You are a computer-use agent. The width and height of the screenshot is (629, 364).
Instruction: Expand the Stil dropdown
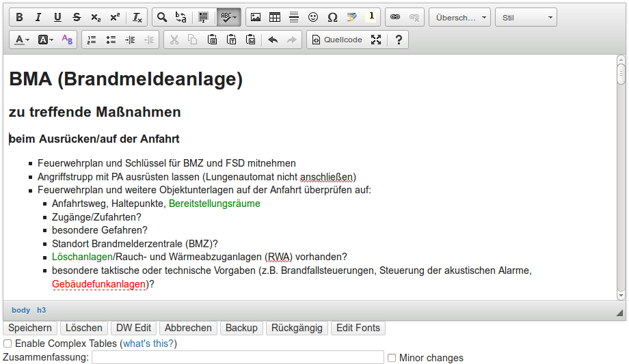coord(525,17)
